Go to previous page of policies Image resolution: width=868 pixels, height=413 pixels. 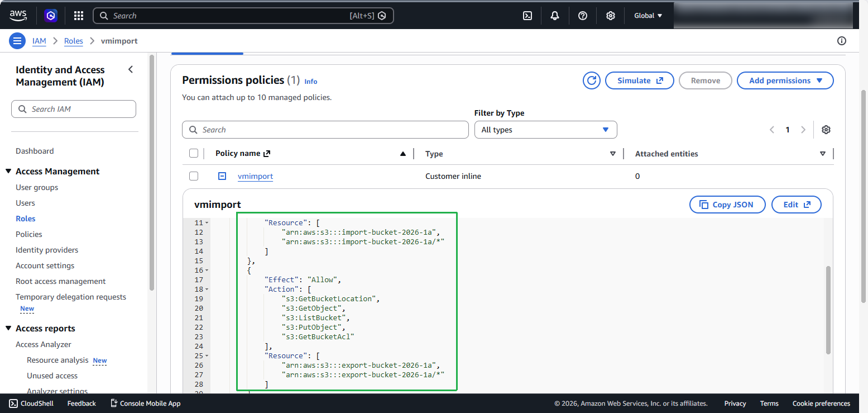772,130
